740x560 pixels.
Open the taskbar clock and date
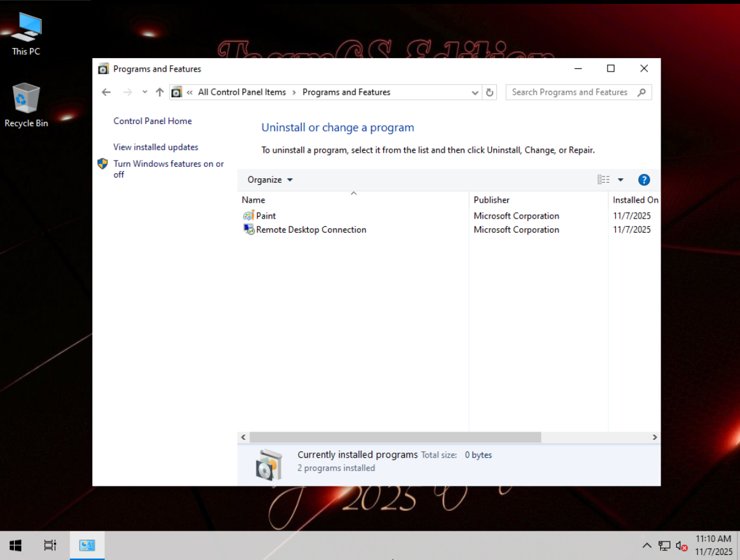tap(713, 545)
